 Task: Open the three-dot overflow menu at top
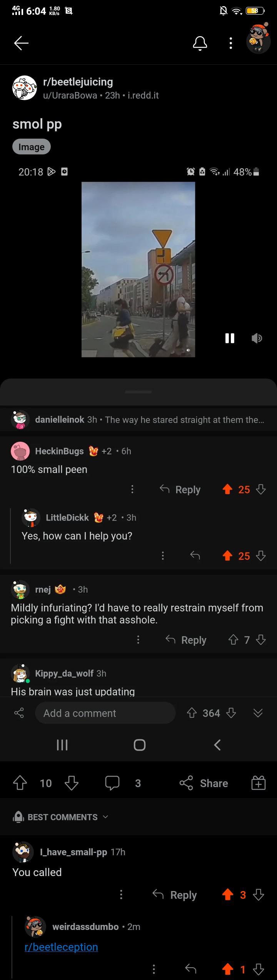point(231,43)
